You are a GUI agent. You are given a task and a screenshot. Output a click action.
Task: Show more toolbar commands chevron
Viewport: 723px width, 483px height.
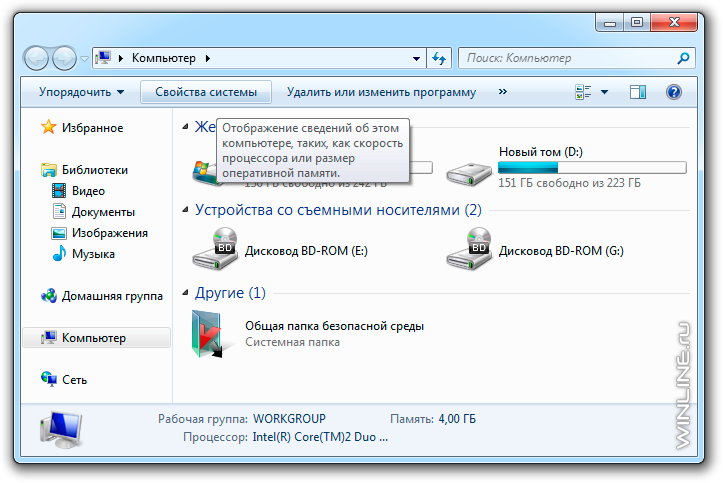point(503,92)
